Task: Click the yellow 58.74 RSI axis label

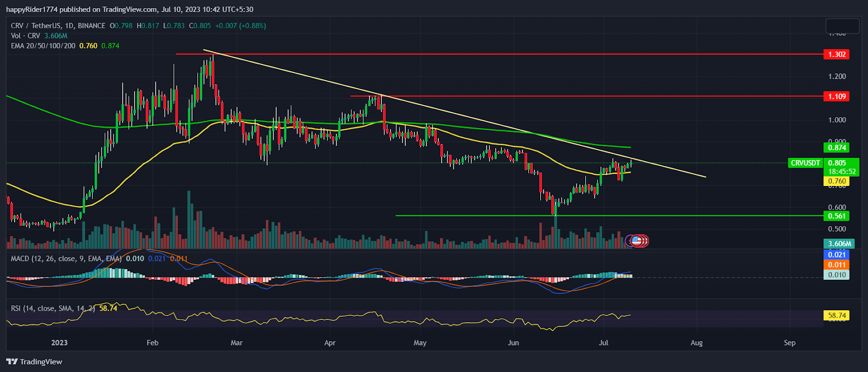Action: tap(836, 316)
